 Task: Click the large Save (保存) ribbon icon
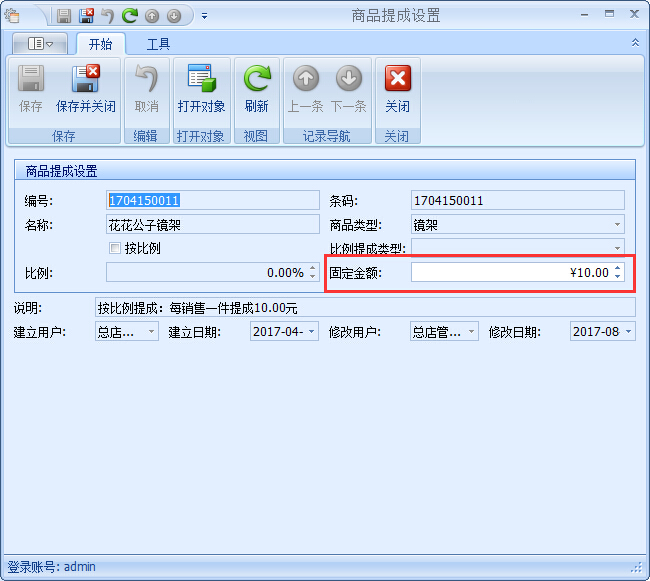coord(31,78)
